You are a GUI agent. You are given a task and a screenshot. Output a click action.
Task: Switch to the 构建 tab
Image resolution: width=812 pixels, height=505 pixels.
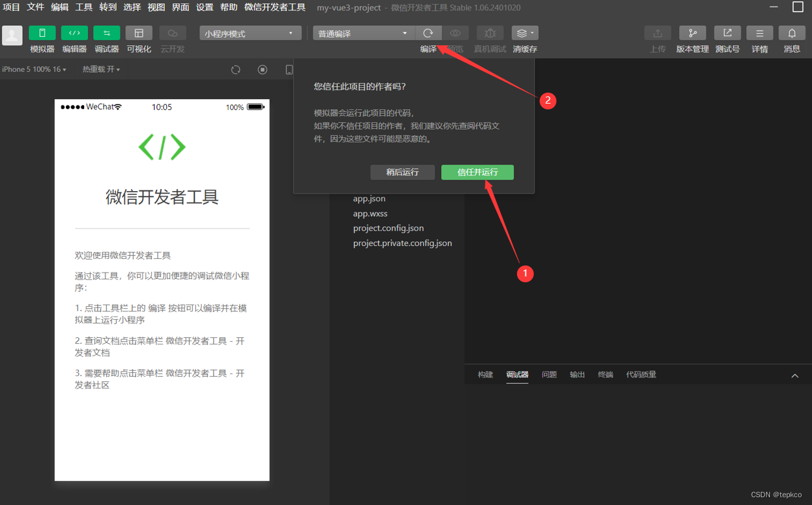pos(485,374)
